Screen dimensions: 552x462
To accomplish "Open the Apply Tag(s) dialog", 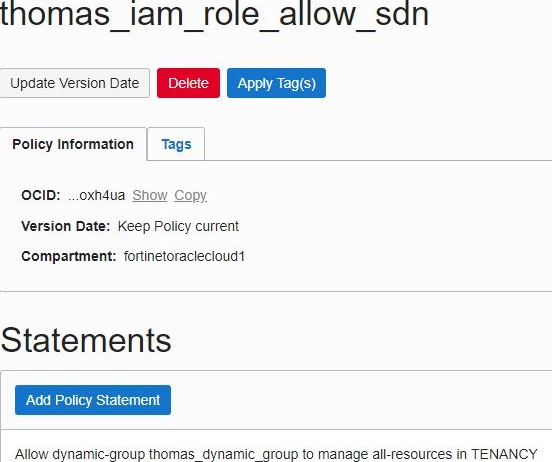I will pos(276,83).
